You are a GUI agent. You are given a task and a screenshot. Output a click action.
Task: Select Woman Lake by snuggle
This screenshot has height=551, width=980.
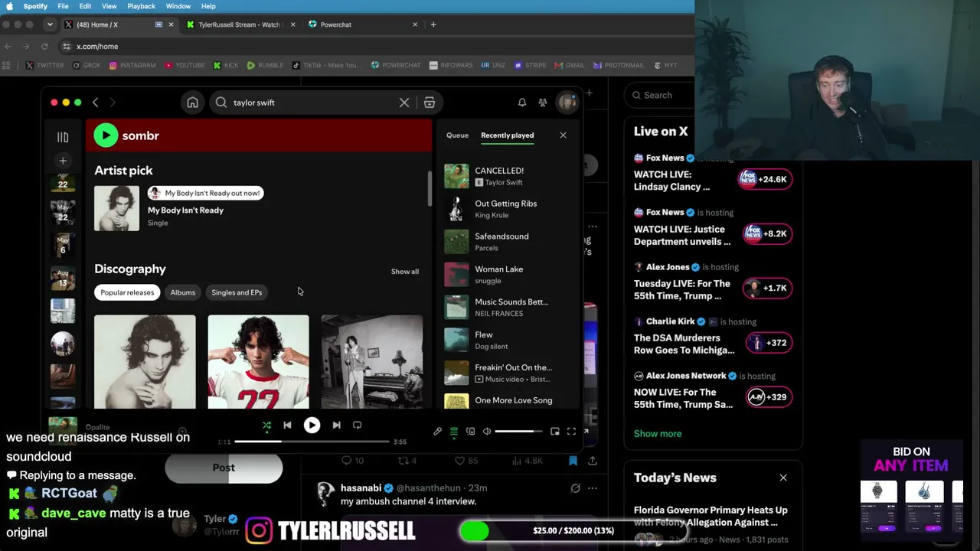point(508,275)
